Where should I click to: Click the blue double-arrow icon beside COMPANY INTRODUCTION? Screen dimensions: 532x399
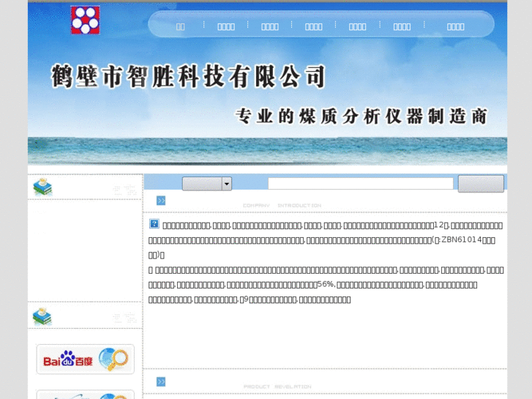[161, 201]
